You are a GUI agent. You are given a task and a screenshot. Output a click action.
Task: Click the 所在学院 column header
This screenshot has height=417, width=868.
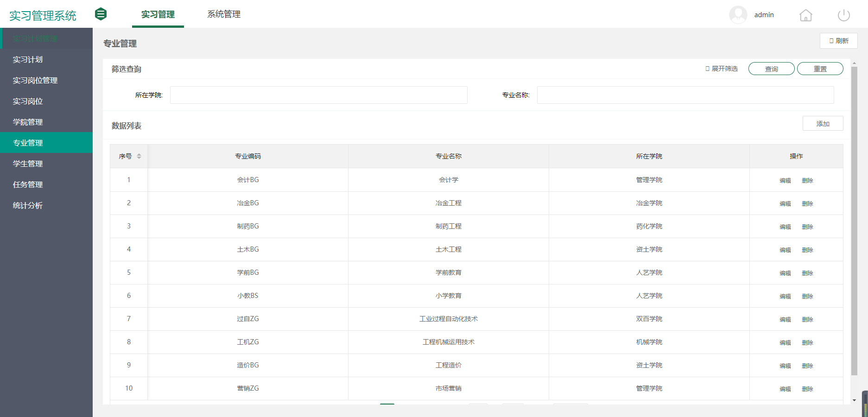click(649, 156)
